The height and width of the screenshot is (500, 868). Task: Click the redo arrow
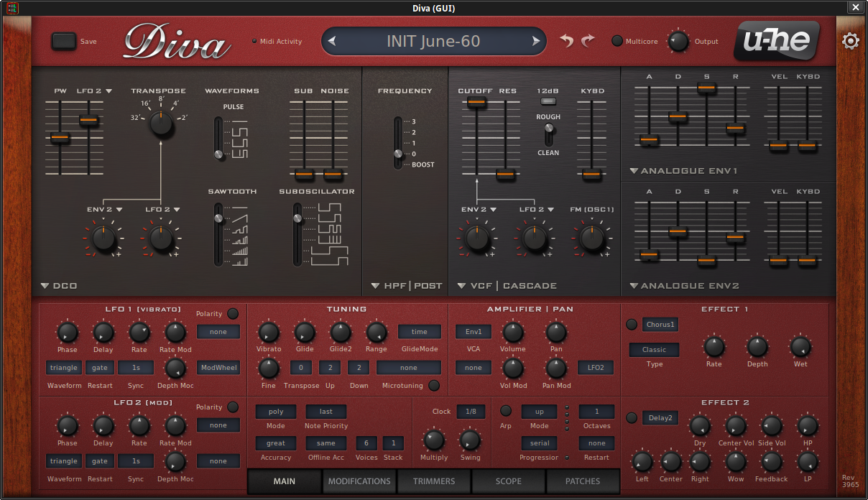[x=588, y=41]
